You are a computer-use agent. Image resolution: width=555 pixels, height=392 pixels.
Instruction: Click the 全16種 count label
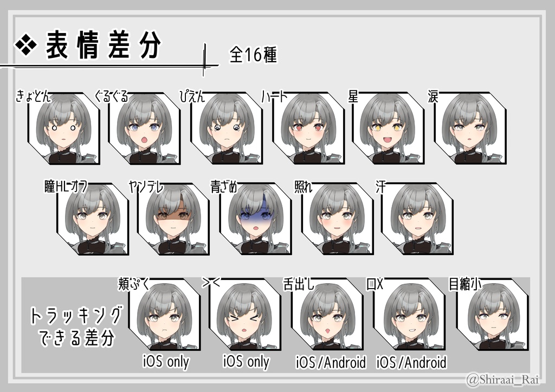253,55
